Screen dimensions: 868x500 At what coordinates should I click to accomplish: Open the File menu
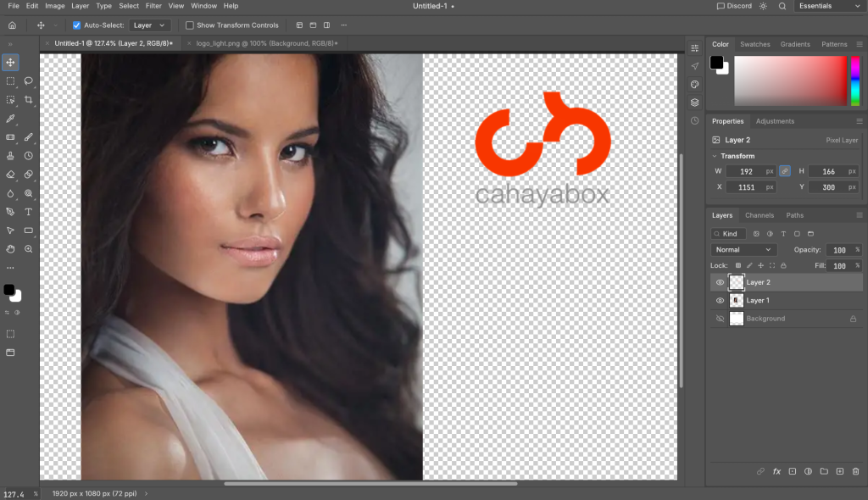[x=14, y=6]
